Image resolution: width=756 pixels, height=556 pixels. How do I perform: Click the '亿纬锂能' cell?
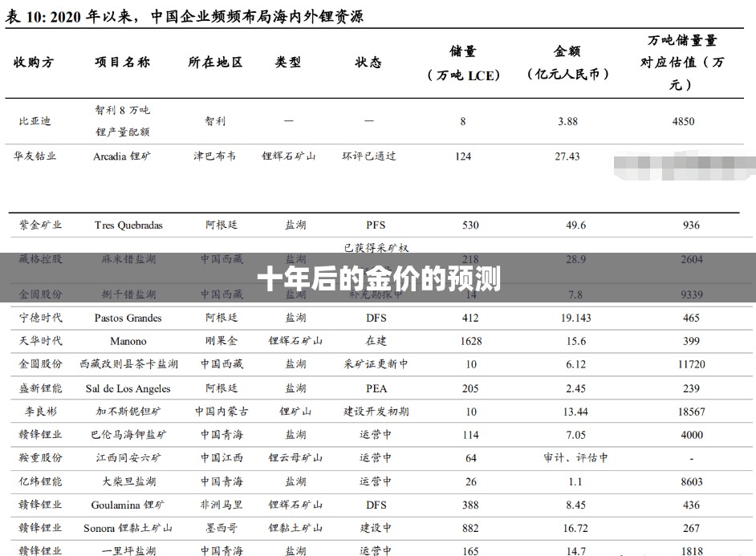coord(40,481)
